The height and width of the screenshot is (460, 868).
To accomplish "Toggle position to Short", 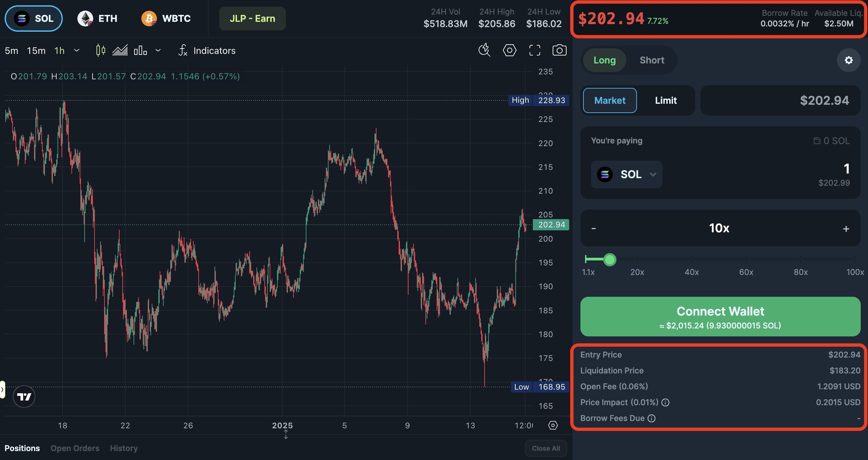I will pos(652,60).
